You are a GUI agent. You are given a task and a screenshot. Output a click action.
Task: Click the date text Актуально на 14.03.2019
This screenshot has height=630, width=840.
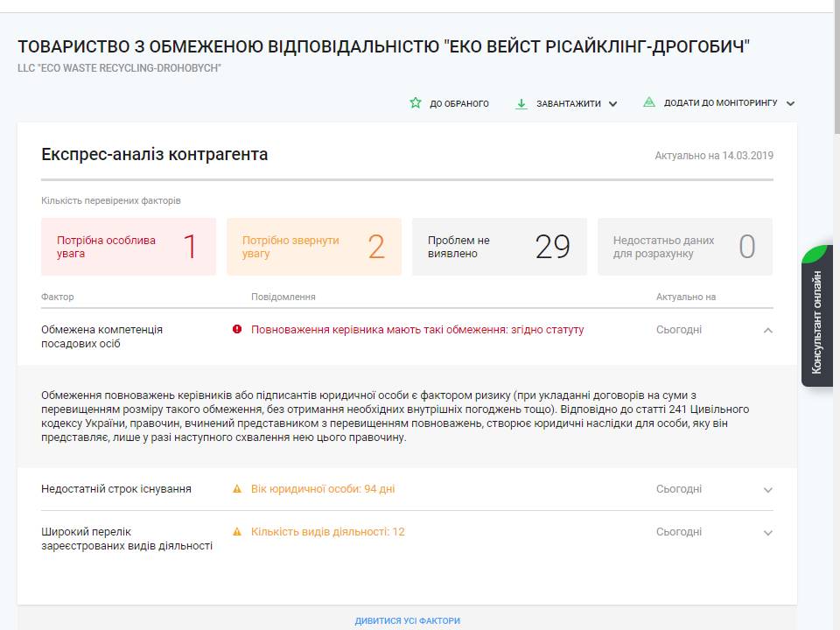714,156
